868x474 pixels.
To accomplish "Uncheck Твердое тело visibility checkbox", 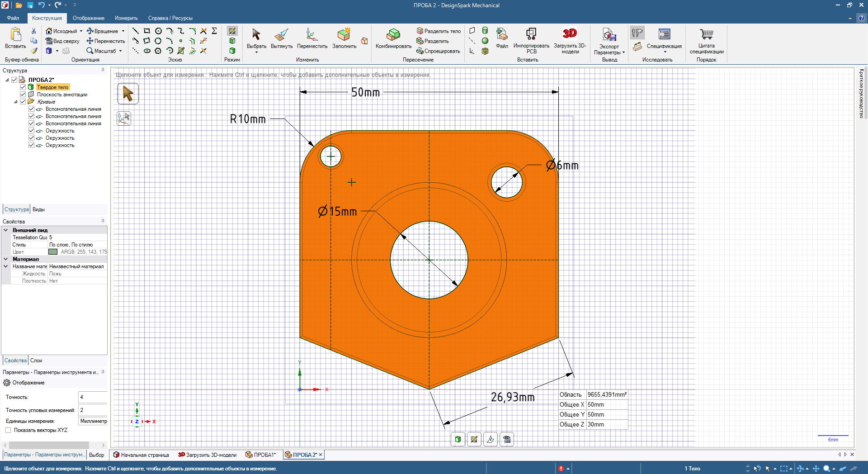I will pos(23,87).
